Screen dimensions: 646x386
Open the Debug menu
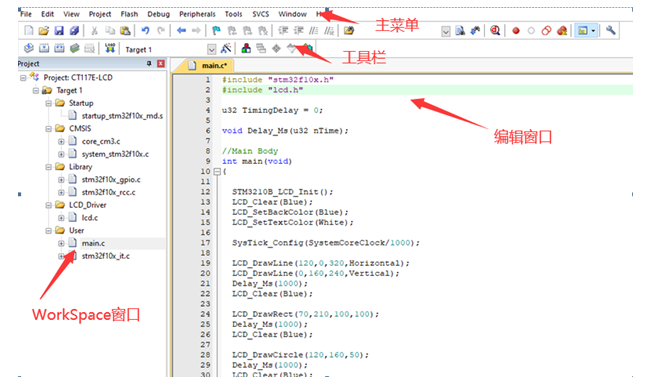click(x=159, y=14)
